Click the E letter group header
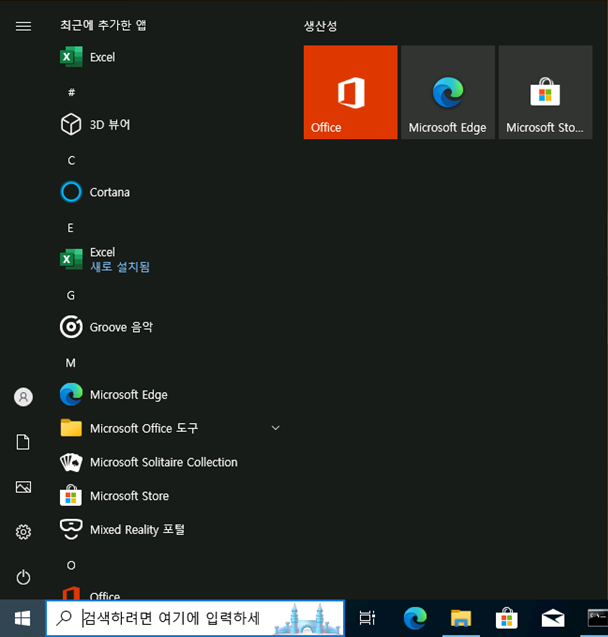This screenshot has height=637, width=608. tap(70, 228)
